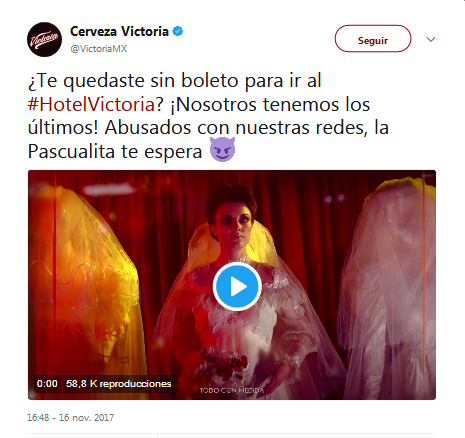
Task: Expand the tweet options chevron
Action: 431,39
